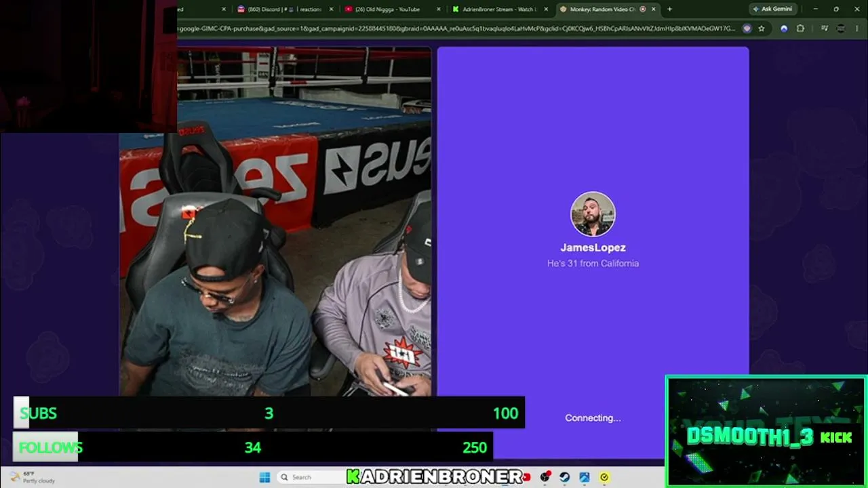Open the browser profile avatar

coord(841,28)
